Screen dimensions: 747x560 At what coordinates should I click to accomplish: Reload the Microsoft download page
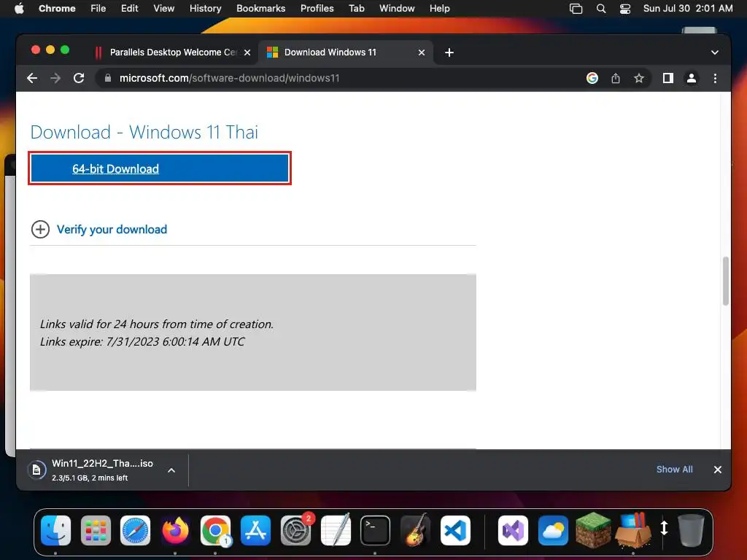coord(79,78)
